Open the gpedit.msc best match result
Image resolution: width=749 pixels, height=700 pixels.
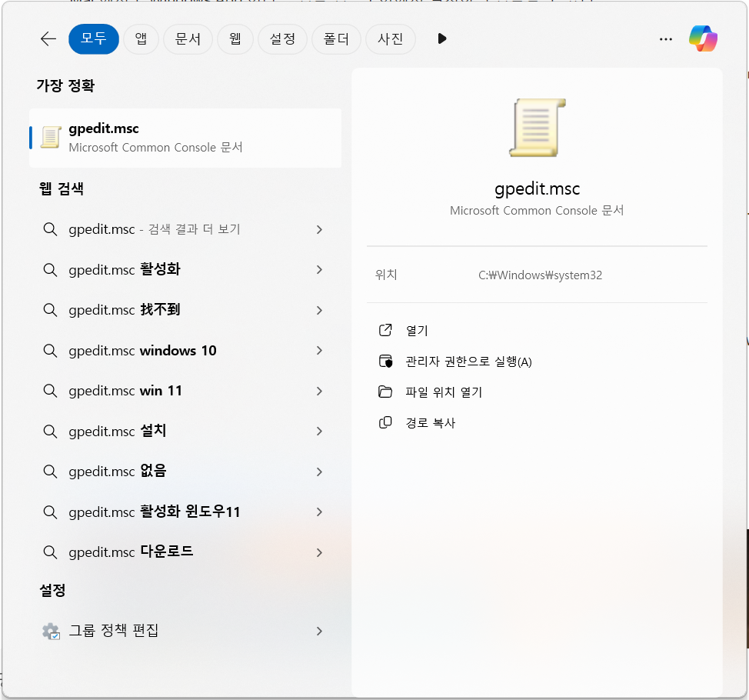(185, 138)
